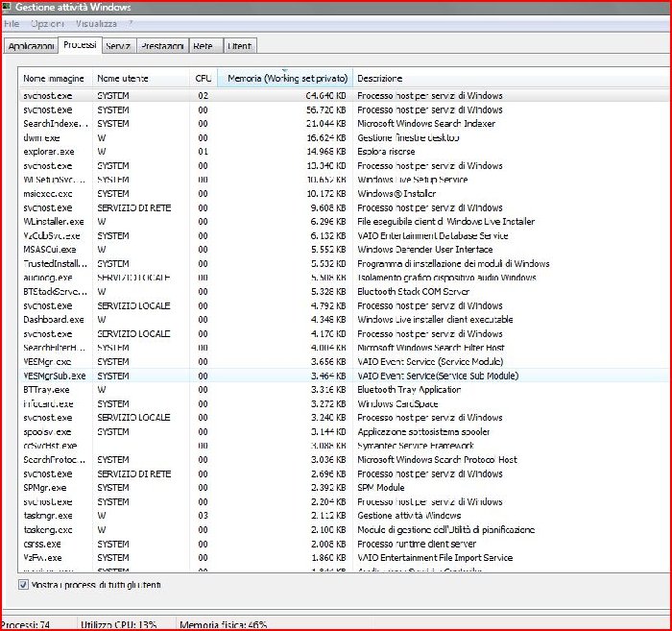Sort by CPU column header
Screen dimensions: 672x631
tap(204, 79)
